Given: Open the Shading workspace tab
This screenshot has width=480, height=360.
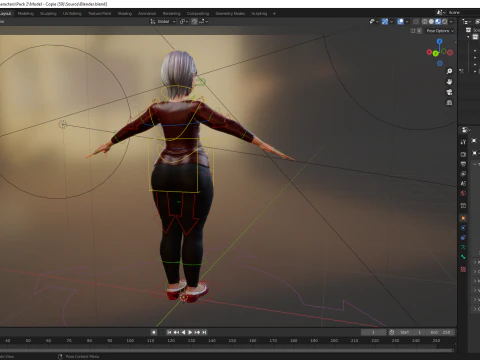Looking at the screenshot, I should coord(125,14).
